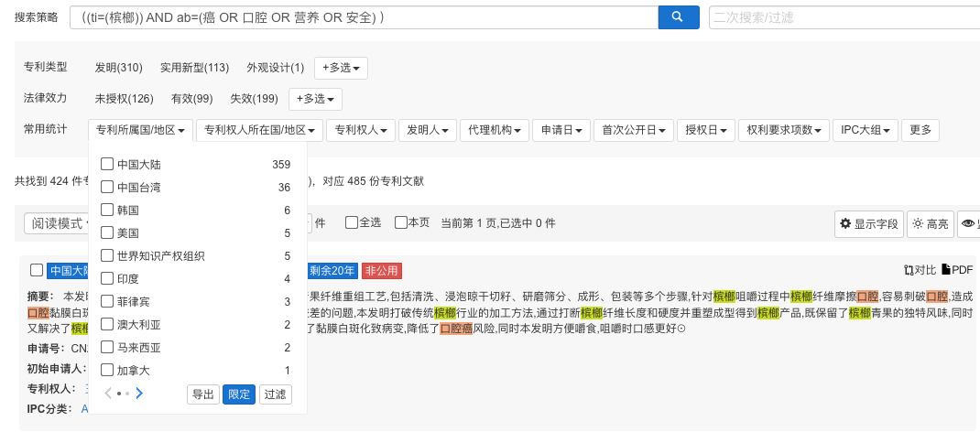Image resolution: width=980 pixels, height=432 pixels.
Task: Click the blue 限定 button
Action: point(239,394)
